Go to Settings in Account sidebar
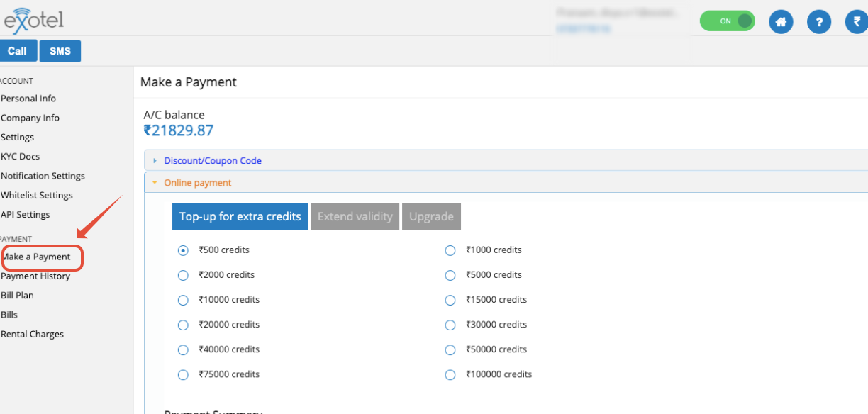The height and width of the screenshot is (414, 868). tap(18, 137)
